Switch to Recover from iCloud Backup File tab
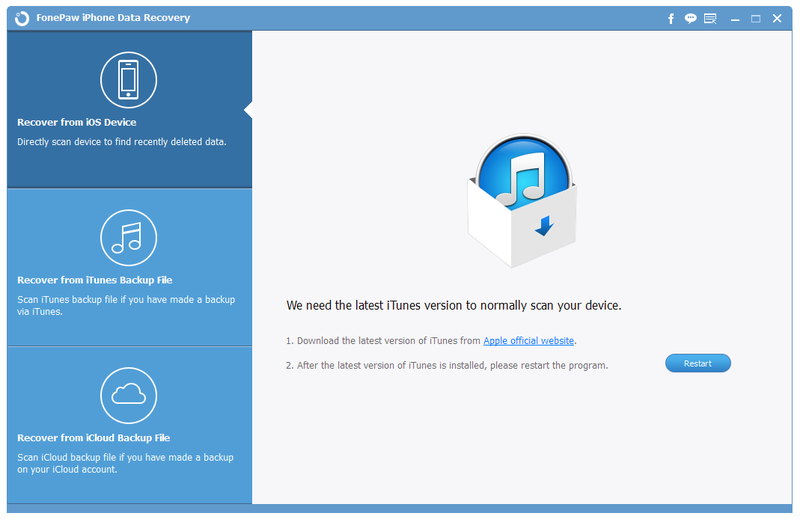 (130, 425)
